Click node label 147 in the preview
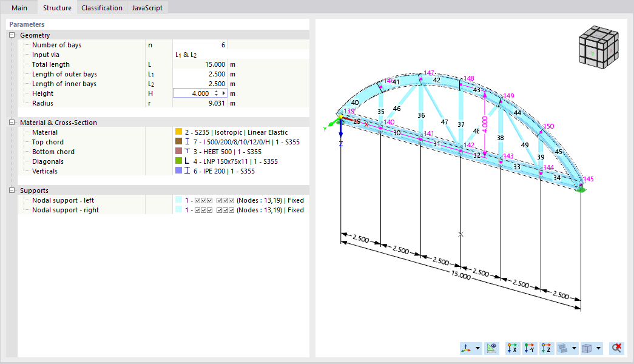Screen dimensions: 634x364 429,73
